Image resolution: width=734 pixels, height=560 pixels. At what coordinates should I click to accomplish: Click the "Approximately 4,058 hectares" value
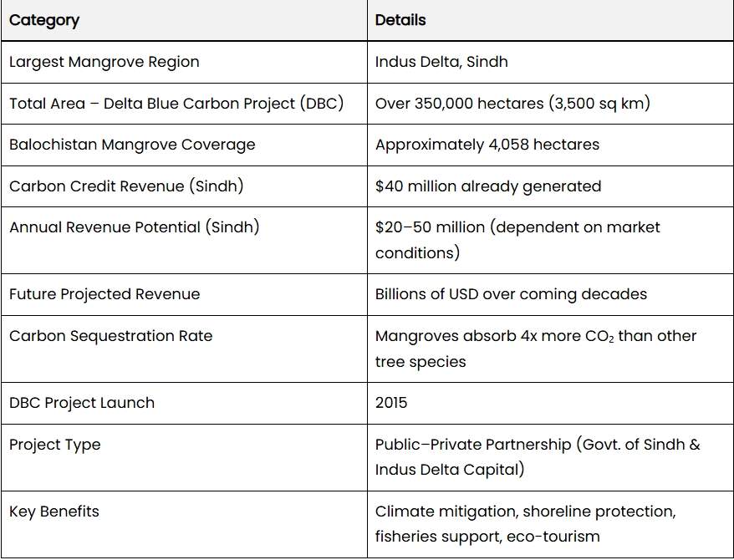487,145
